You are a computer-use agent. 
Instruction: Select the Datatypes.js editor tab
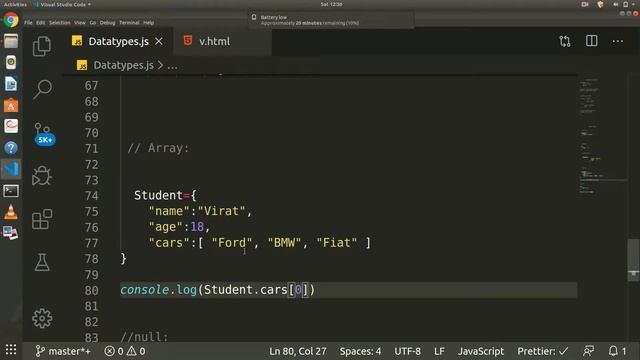[x=118, y=41]
